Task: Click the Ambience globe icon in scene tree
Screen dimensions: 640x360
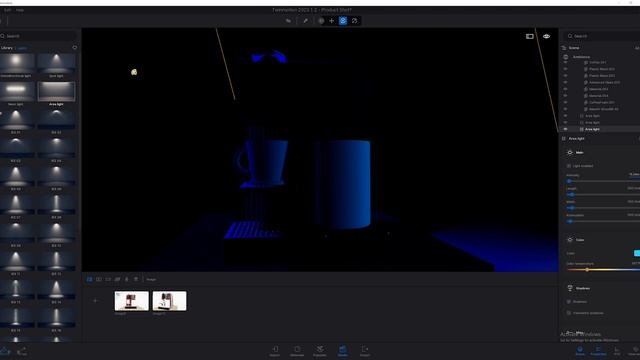Action: [x=566, y=57]
